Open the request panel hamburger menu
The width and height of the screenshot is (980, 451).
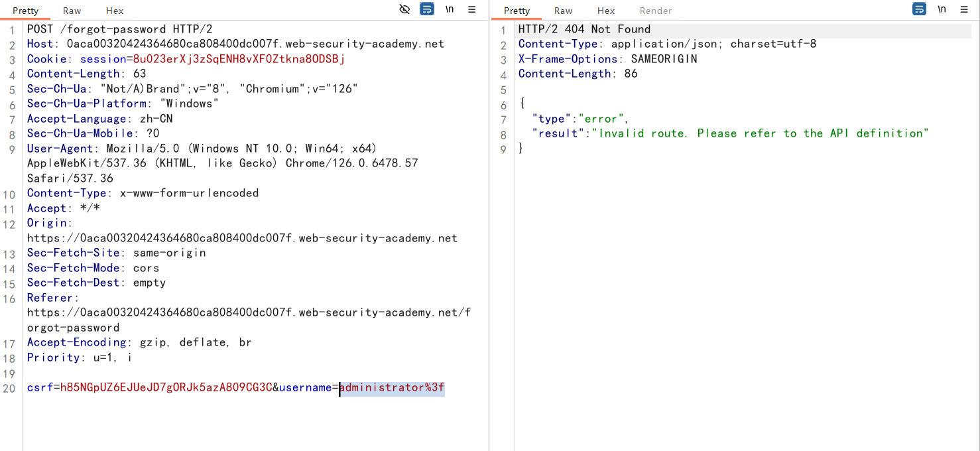coord(472,9)
